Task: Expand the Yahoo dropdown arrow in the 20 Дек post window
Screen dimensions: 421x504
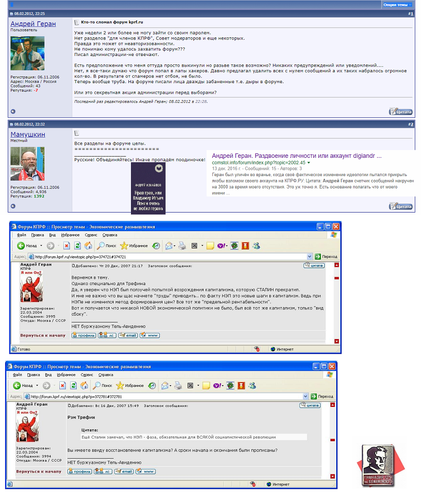Action: 226,246
